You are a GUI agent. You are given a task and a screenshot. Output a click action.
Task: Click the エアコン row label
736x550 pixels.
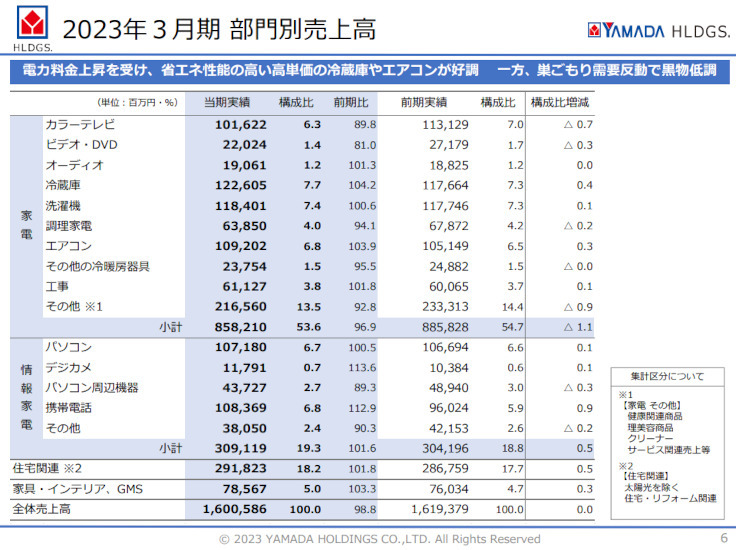(x=69, y=246)
